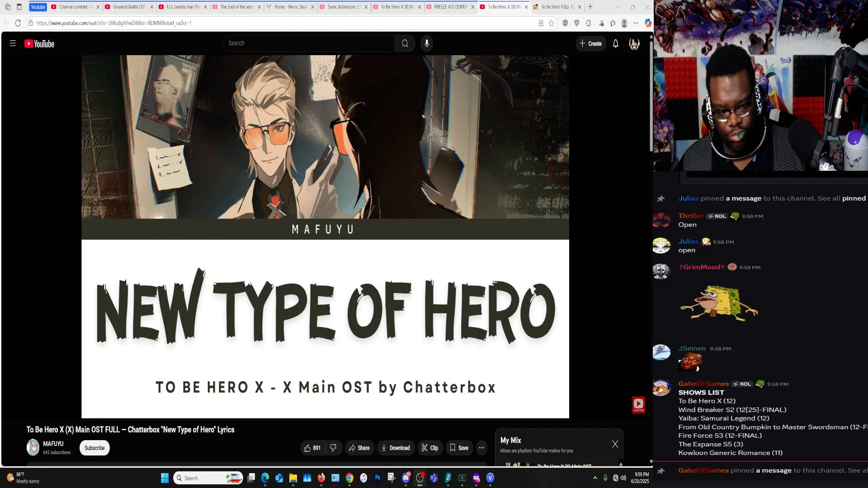This screenshot has height=488, width=868.
Task: Open a new browser tab
Action: click(590, 7)
